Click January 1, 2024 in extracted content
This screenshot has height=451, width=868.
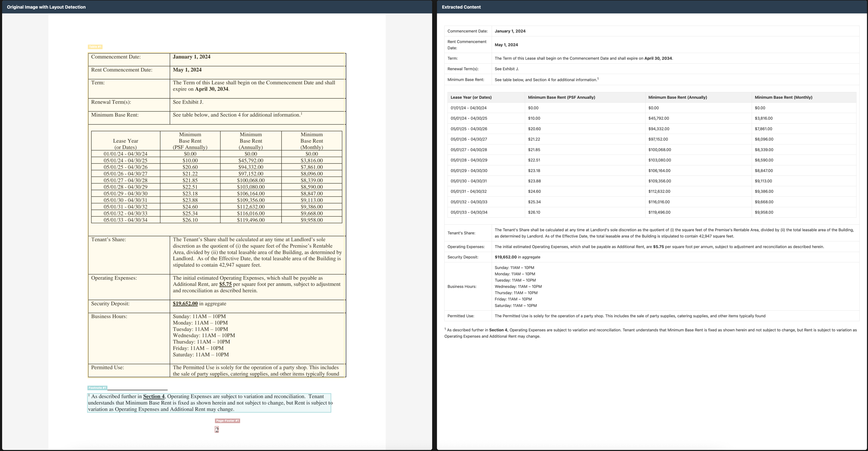tap(510, 31)
